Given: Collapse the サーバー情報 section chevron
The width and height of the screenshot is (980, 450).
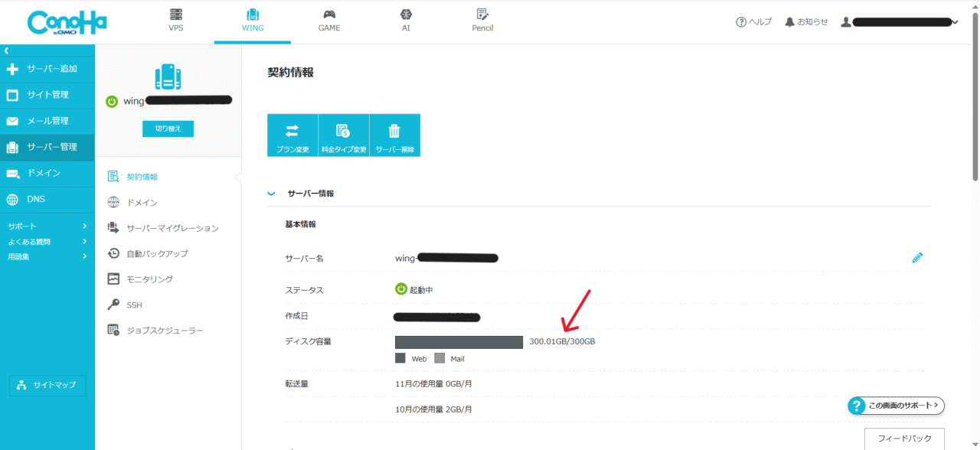Looking at the screenshot, I should tap(271, 194).
